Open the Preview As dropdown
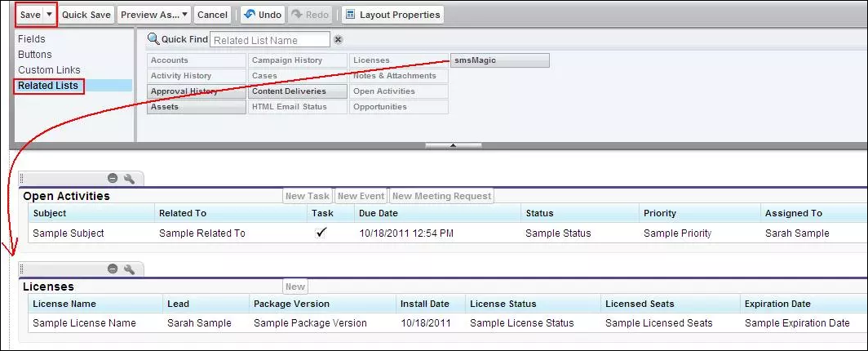 click(155, 15)
